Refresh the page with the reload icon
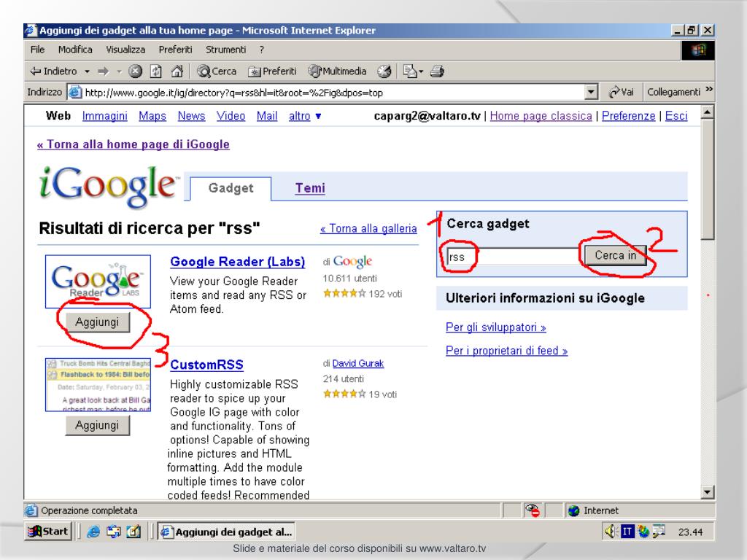747x560 pixels. pos(156,71)
